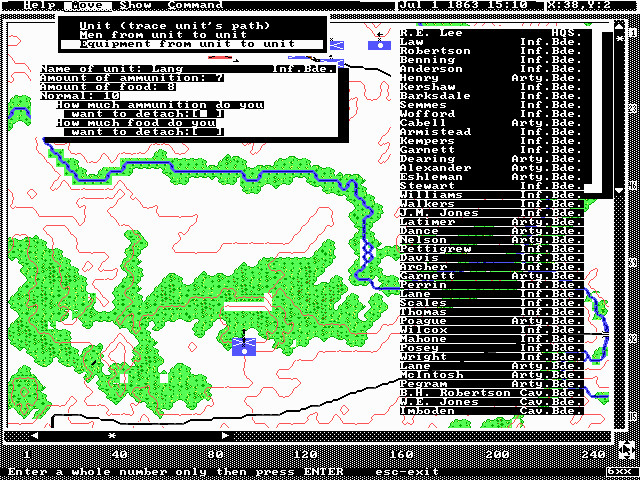640x480 pixels.
Task: Click the food to detach input field
Action: coord(208,132)
